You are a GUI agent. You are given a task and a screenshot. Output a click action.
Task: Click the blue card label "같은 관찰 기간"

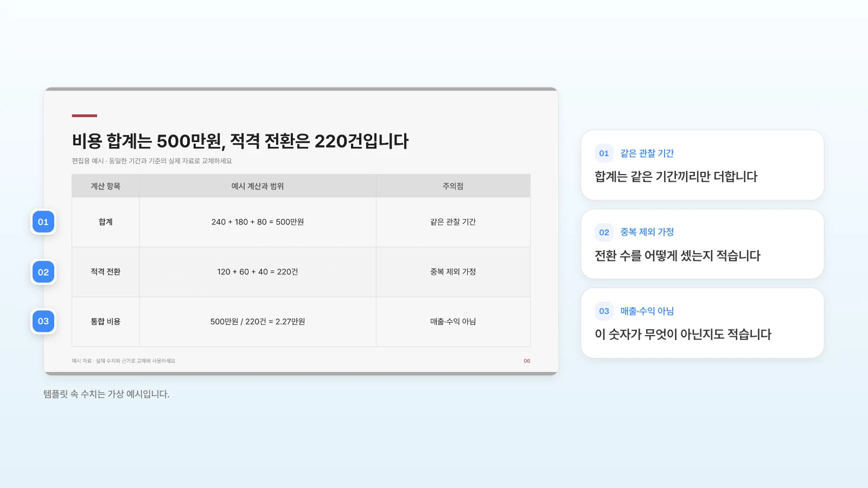(647, 153)
